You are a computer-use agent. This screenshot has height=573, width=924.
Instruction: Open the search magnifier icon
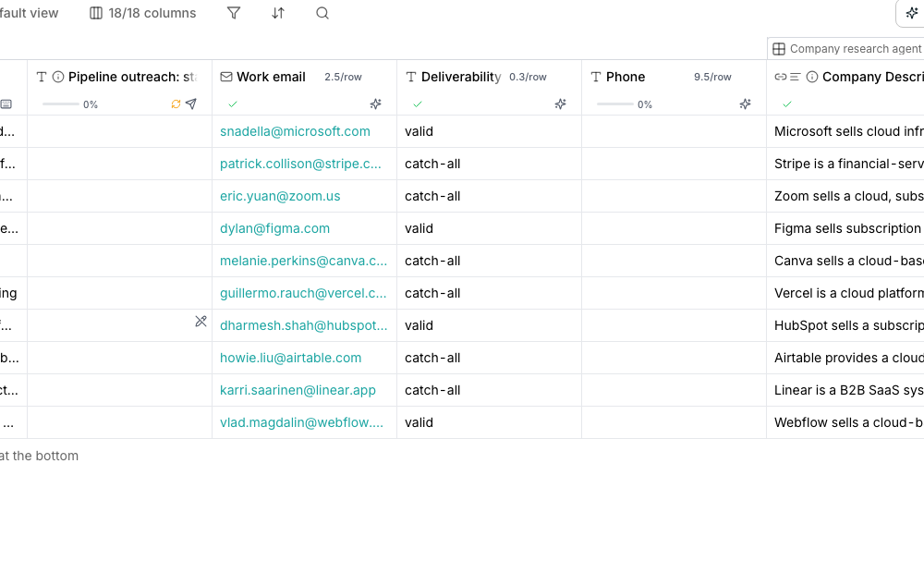tap(322, 13)
